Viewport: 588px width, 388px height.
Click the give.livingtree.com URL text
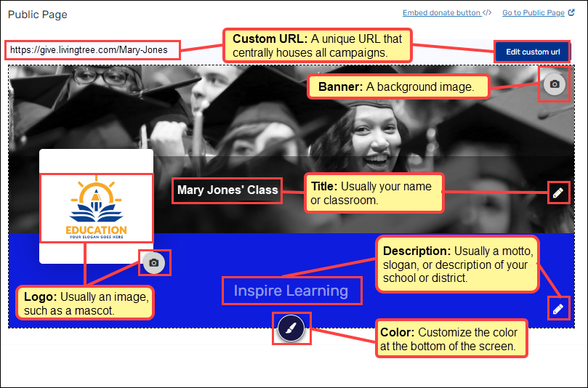click(x=89, y=50)
